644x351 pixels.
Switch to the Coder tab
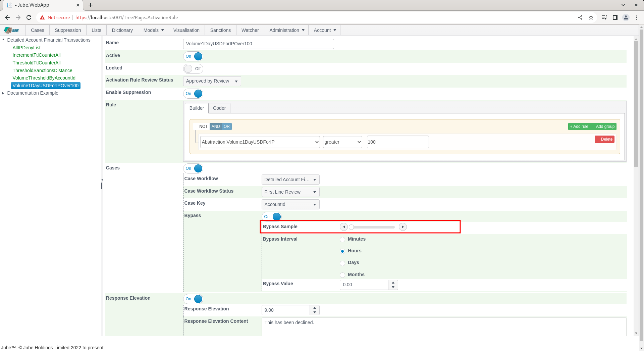tap(219, 108)
